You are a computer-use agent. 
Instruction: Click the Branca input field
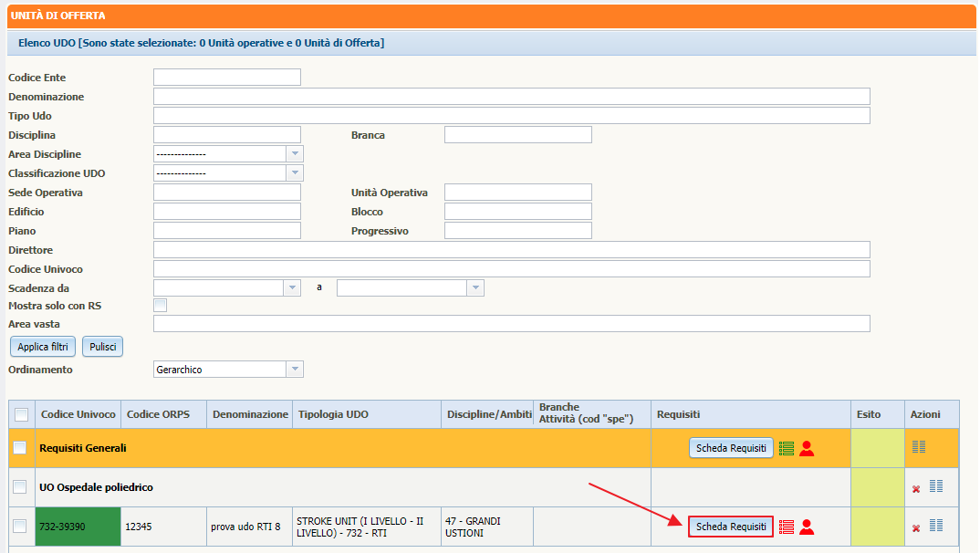coord(518,134)
